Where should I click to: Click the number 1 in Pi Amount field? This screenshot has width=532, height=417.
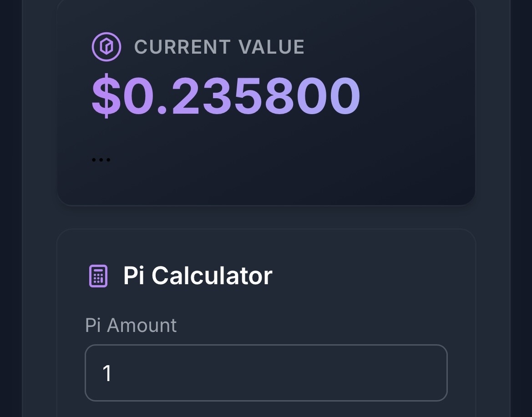pyautogui.click(x=107, y=373)
